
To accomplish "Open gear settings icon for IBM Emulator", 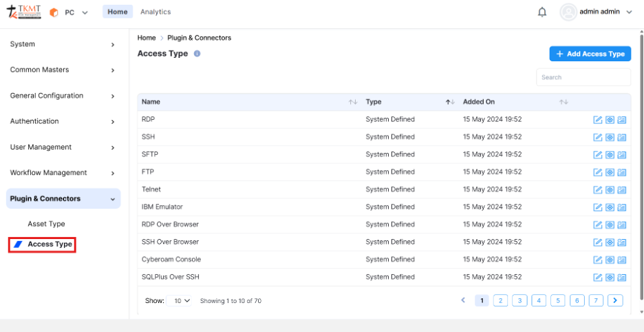I will coord(610,207).
